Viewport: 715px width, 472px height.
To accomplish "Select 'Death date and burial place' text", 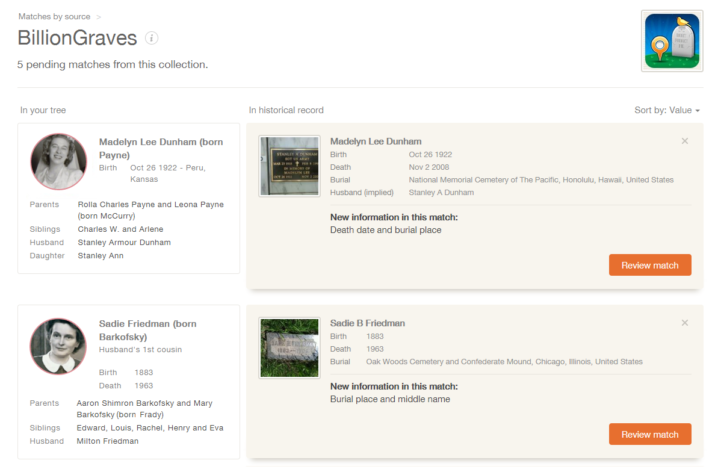I will click(386, 230).
